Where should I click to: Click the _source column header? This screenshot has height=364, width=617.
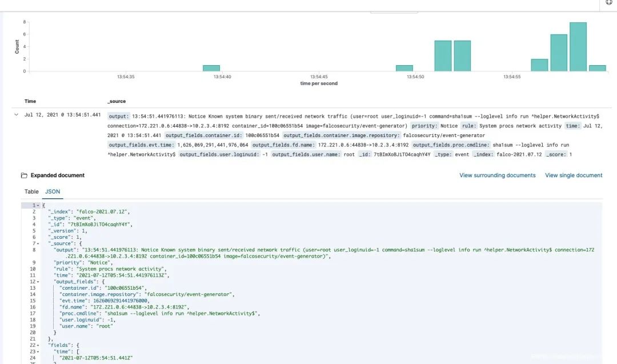(117, 101)
